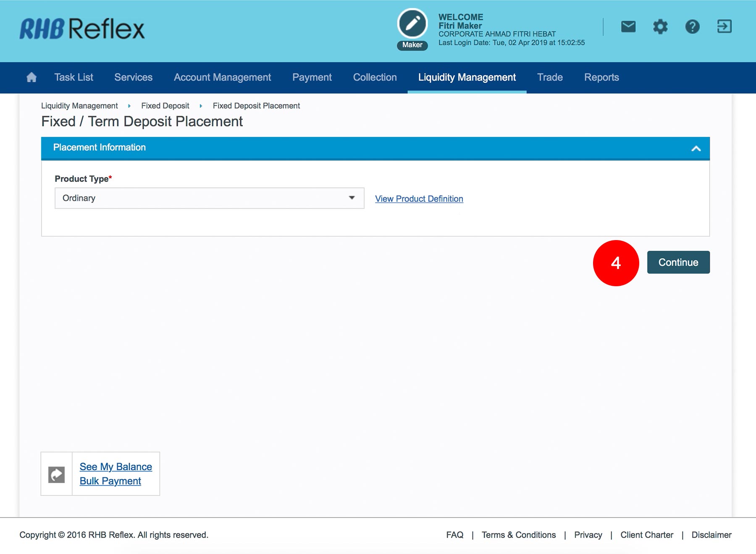Screen dimensions: 756x554
Task: Click the quick links arrow icon
Action: pyautogui.click(x=57, y=474)
